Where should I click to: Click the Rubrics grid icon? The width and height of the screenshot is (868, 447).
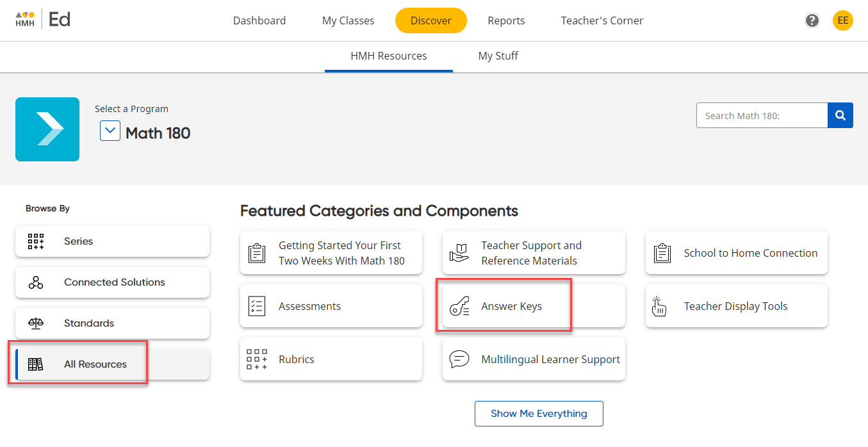[x=257, y=359]
